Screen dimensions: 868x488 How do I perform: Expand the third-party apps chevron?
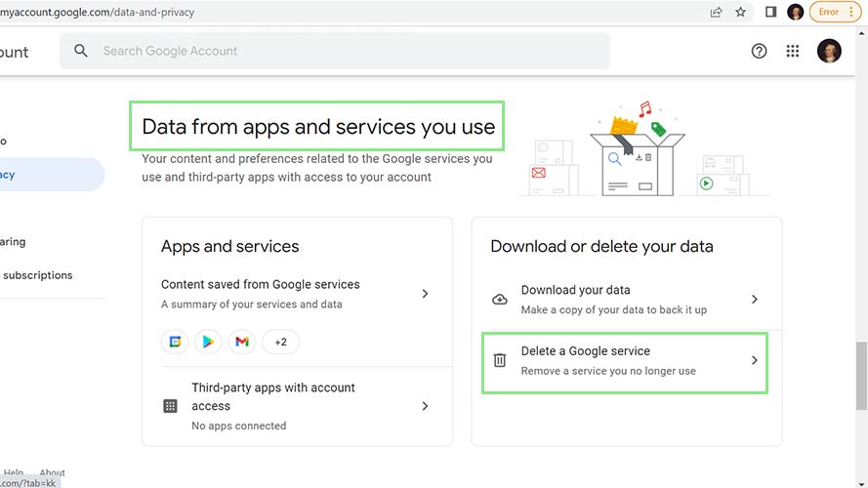point(425,406)
